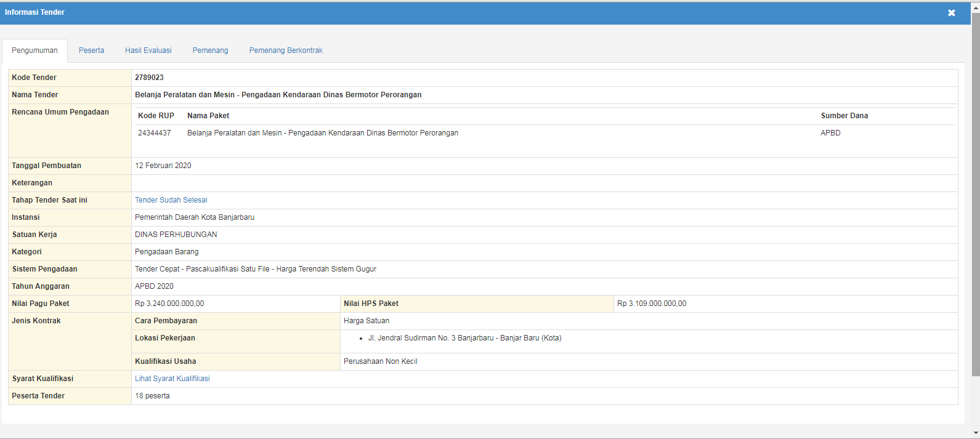Viewport: 980px width, 439px height.
Task: Click the Peserta Tender row label
Action: coord(38,396)
